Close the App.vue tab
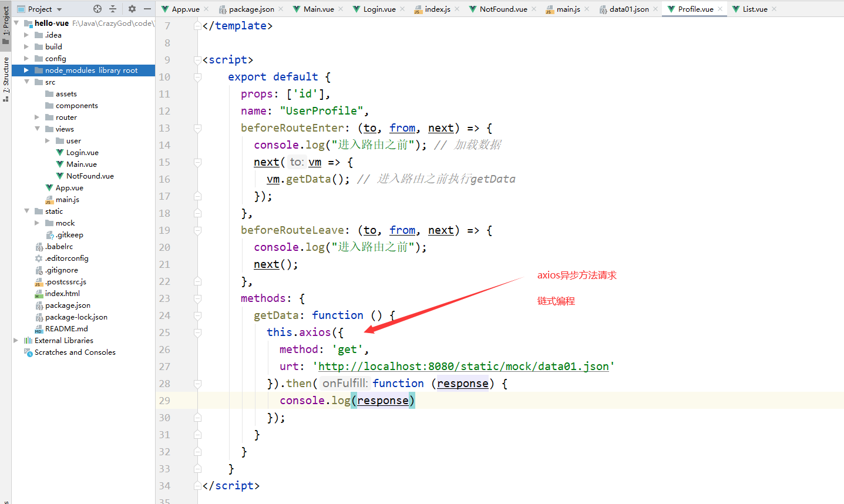Image resolution: width=844 pixels, height=504 pixels. (x=206, y=9)
